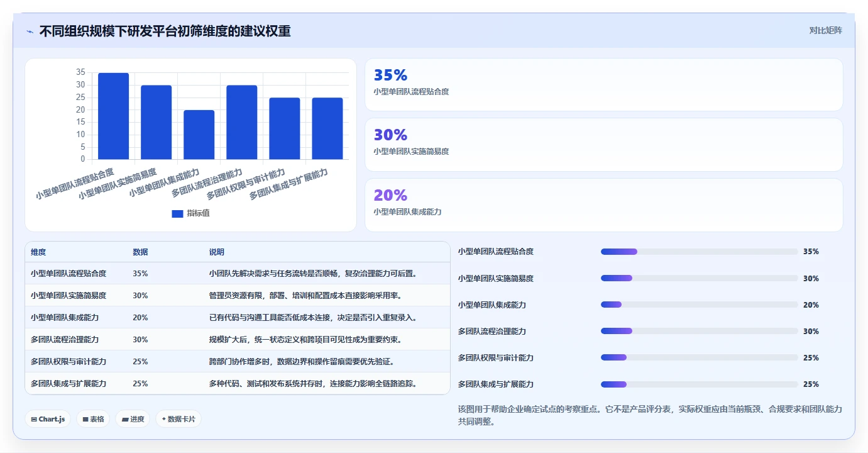Image resolution: width=868 pixels, height=453 pixels.
Task: Click the lightning icon beside the header title
Action: pos(30,31)
